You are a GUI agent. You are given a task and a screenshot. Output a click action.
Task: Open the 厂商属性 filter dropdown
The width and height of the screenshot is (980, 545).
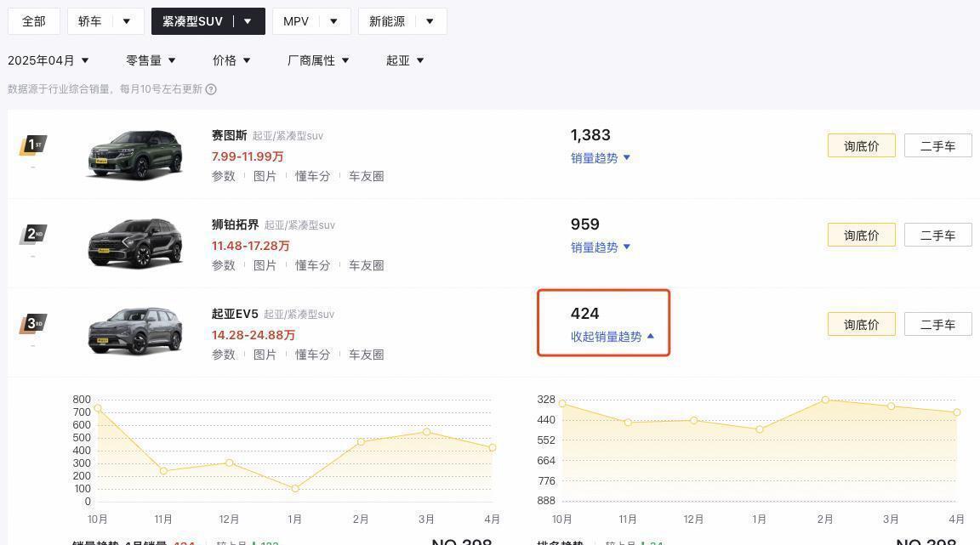click(x=318, y=60)
